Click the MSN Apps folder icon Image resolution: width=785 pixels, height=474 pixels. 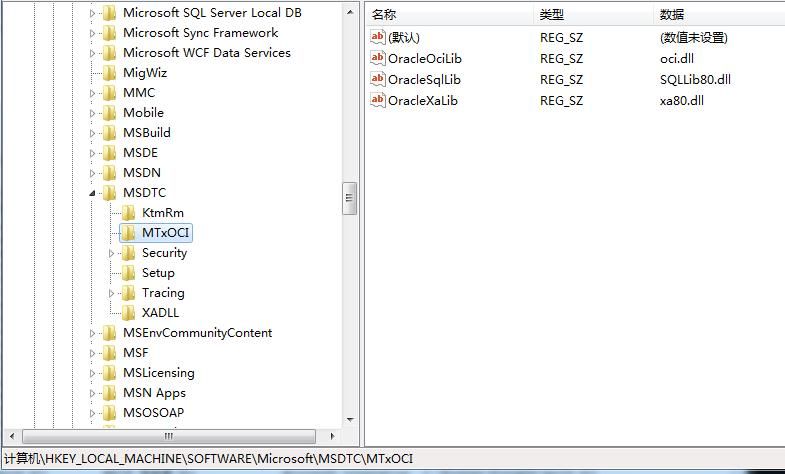pyautogui.click(x=109, y=393)
